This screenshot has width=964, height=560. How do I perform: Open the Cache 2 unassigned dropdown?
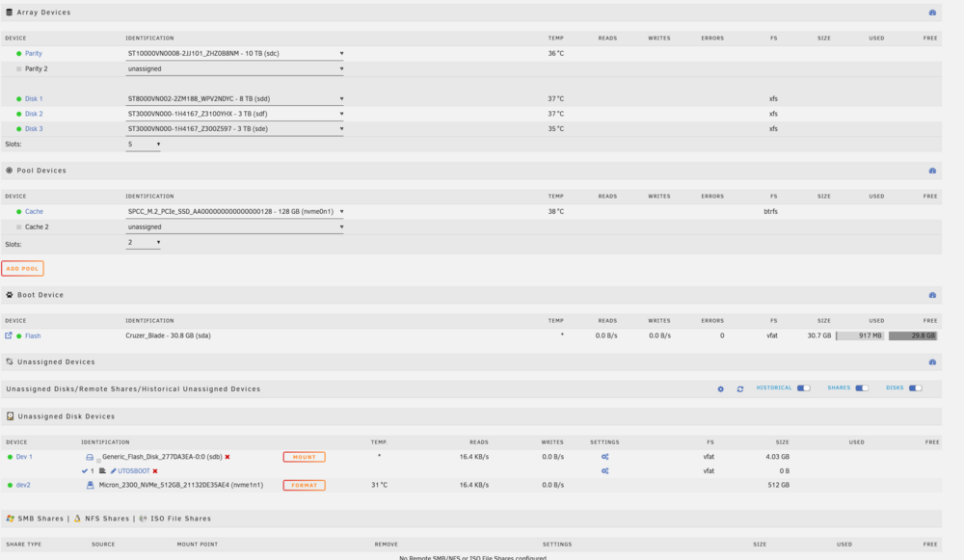pyautogui.click(x=234, y=227)
